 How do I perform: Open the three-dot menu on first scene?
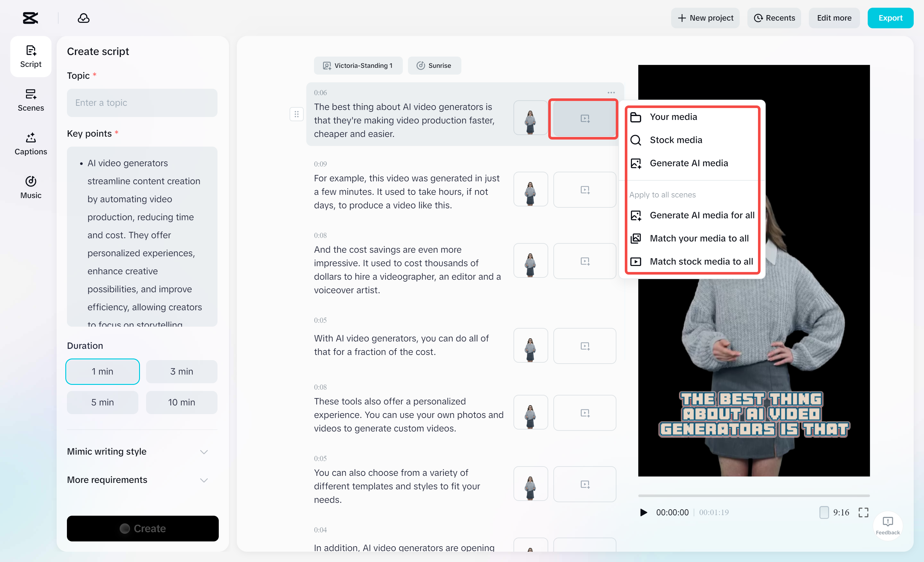coord(611,93)
